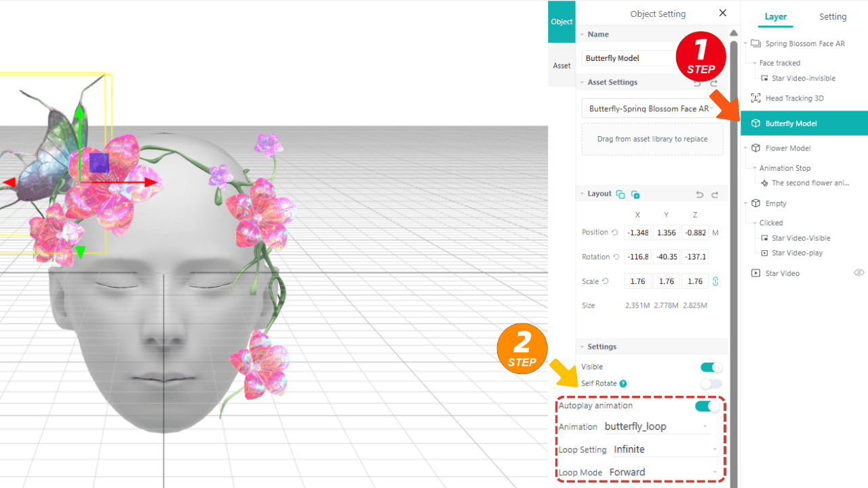Click the play icon next to Star Video layer
Screen dimensions: 868x488
tap(756, 272)
